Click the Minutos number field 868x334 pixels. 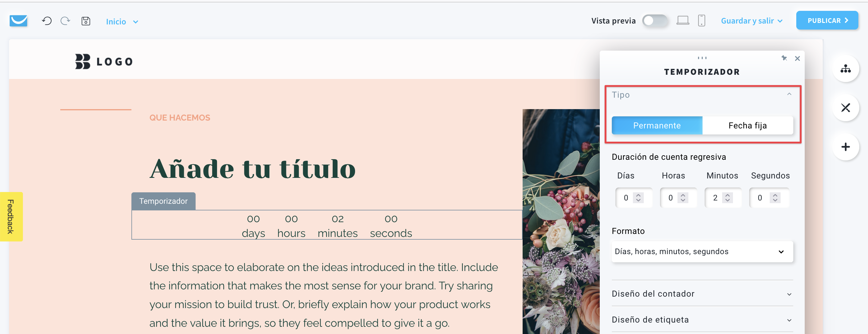click(723, 197)
